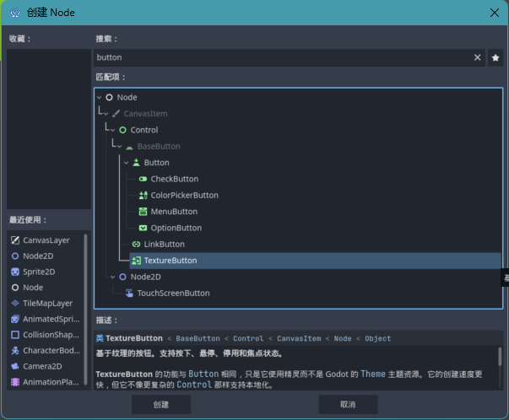Select ColorPickerButton in the match list
Viewport: 509px width, 420px height.
(x=184, y=196)
